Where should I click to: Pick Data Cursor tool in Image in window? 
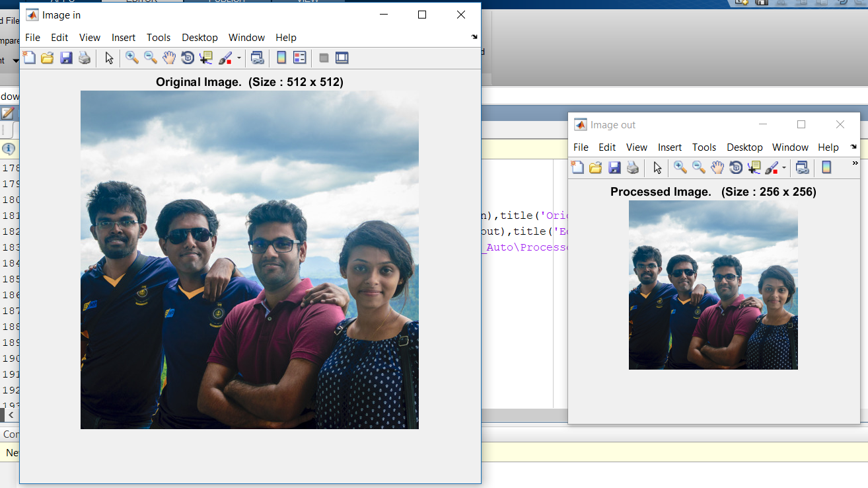(x=206, y=58)
